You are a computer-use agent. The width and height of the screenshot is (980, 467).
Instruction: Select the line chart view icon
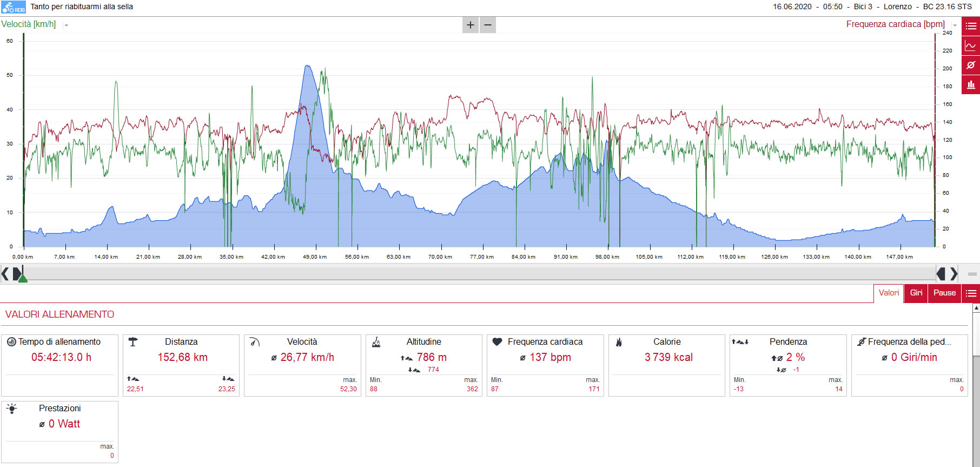coord(971,45)
